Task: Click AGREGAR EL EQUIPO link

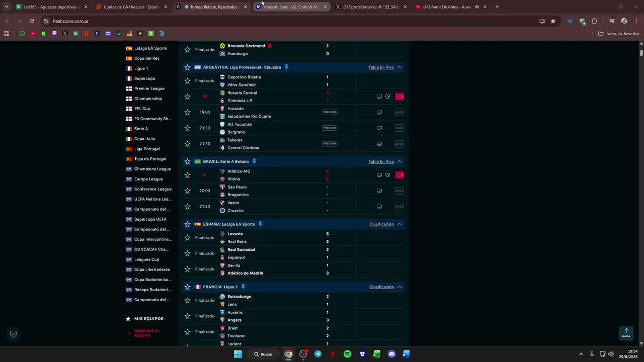Action: [147, 333]
